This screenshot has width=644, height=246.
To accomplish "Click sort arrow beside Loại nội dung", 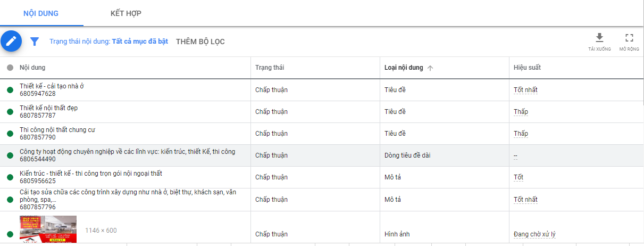I will tap(430, 68).
